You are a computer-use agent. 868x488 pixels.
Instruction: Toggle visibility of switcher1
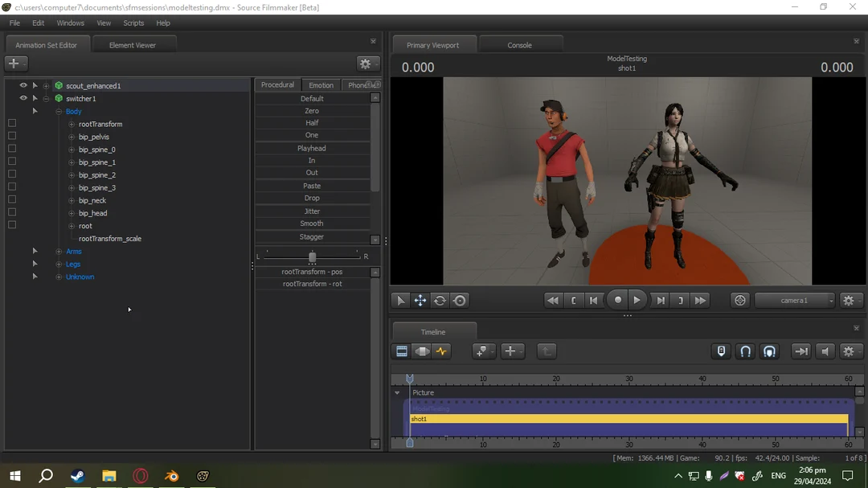23,98
